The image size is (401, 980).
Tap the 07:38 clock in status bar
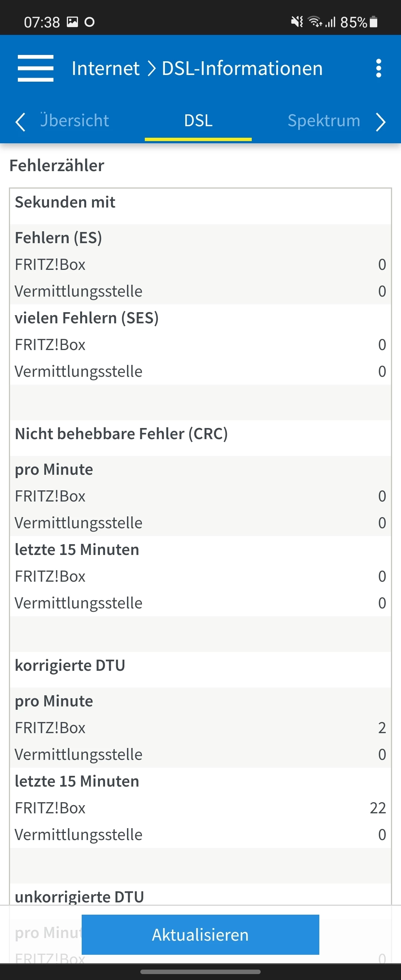coord(42,22)
